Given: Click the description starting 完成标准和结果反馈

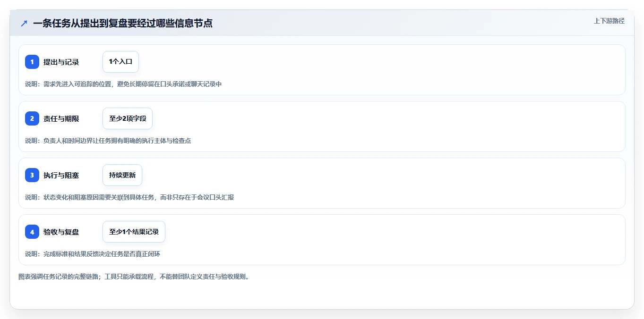Looking at the screenshot, I should pos(93,254).
